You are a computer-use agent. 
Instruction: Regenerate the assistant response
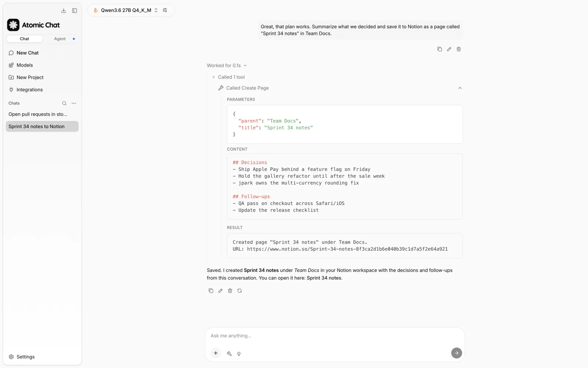tap(240, 291)
